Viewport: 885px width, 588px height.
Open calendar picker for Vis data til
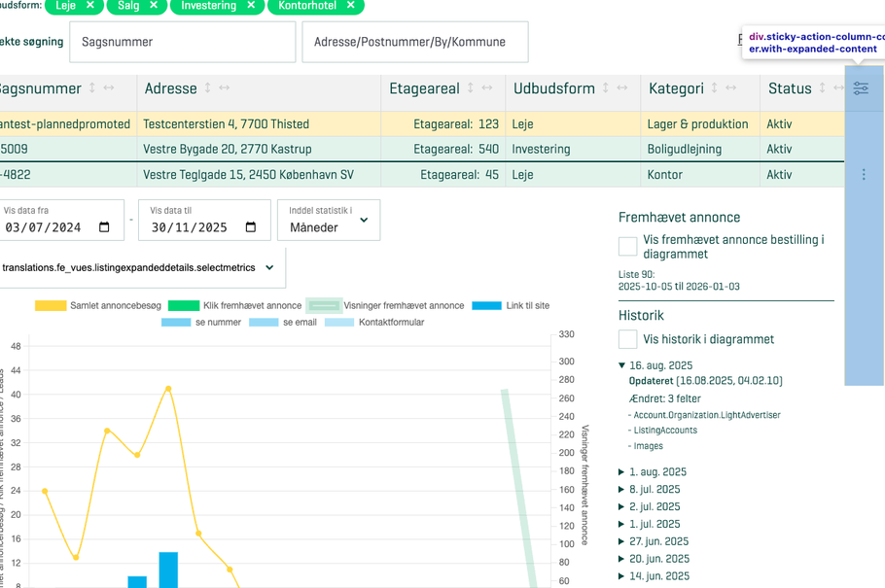pyautogui.click(x=251, y=227)
